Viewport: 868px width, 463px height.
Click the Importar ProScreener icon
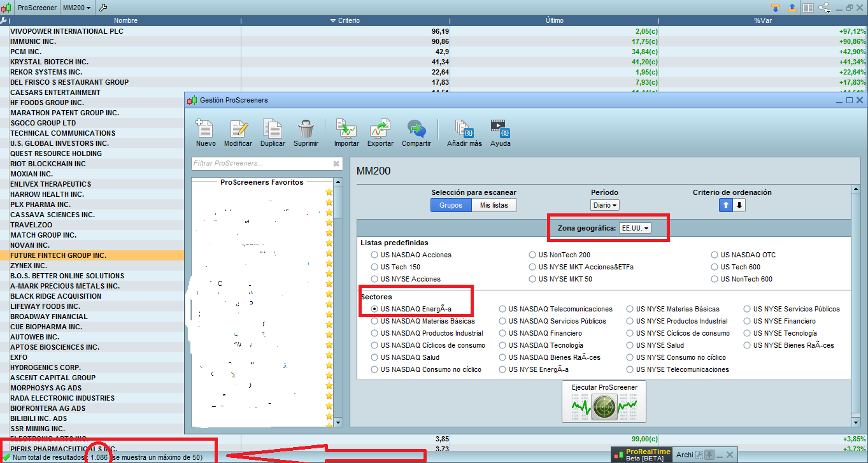tap(346, 129)
